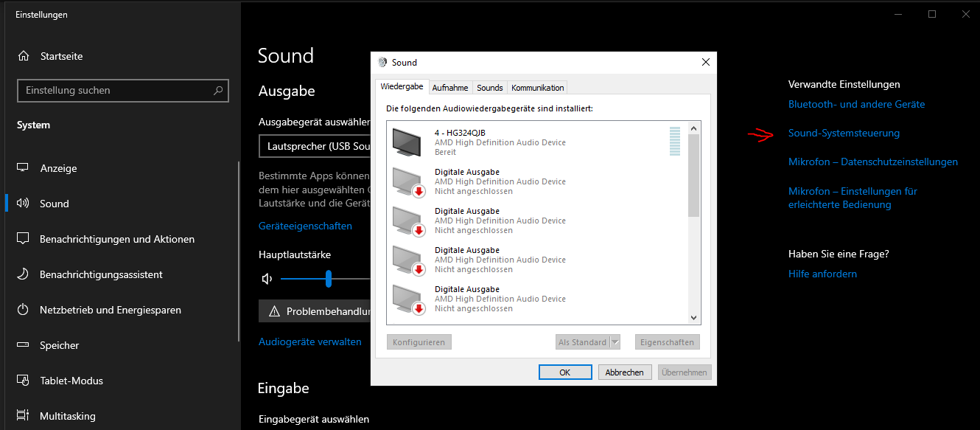Open Startseite home icon in Settings
This screenshot has height=430, width=980.
(24, 56)
